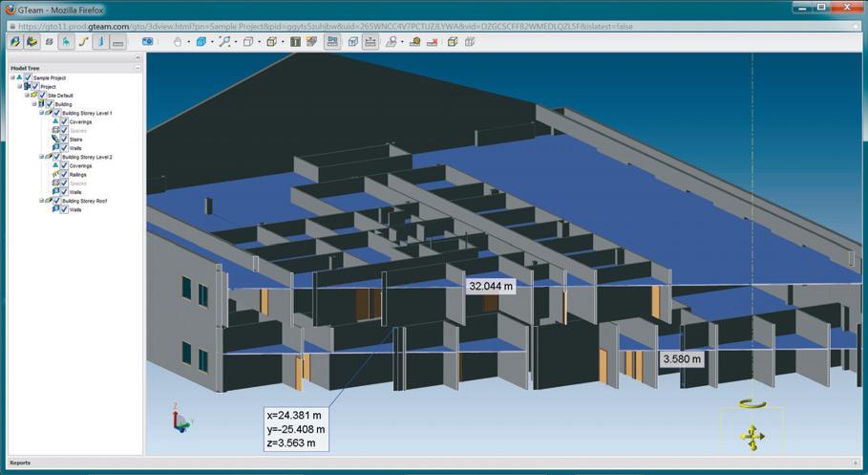Image resolution: width=868 pixels, height=475 pixels.
Task: Toggle the green walking person toolbar icon
Action: pyautogui.click(x=67, y=41)
